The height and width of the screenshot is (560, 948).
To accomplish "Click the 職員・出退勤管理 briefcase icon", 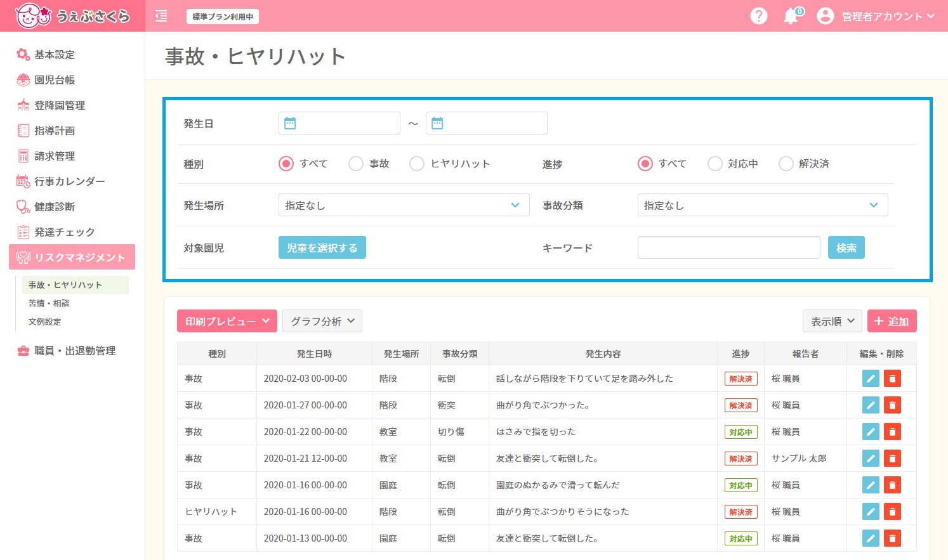I will pyautogui.click(x=23, y=351).
